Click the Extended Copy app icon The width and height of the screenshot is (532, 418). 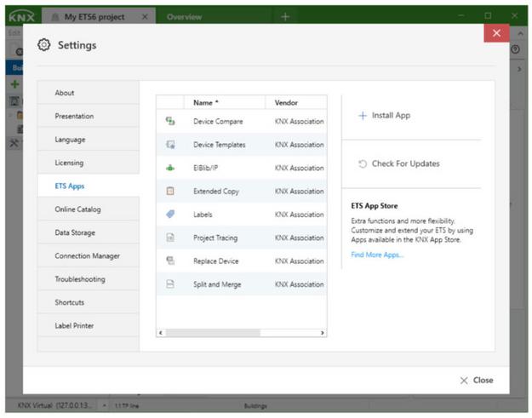[x=169, y=192]
